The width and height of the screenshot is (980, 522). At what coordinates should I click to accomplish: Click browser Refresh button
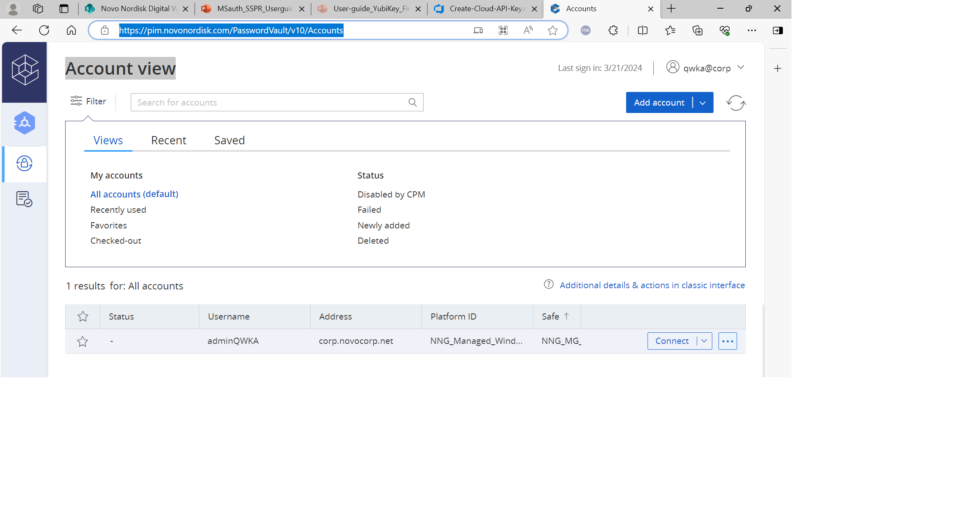coord(44,30)
